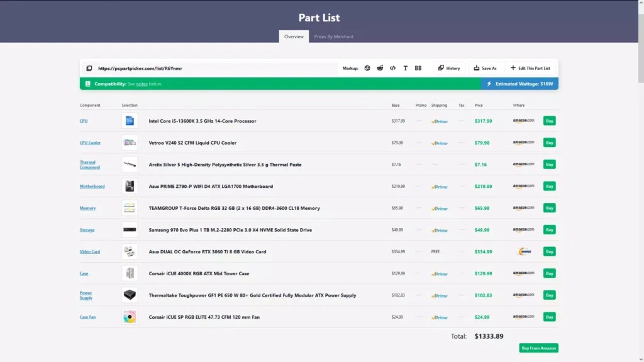Viewport: 644px width, 362px height.
Task: Buy the Intel Core i5-13600K CPU
Action: click(549, 121)
